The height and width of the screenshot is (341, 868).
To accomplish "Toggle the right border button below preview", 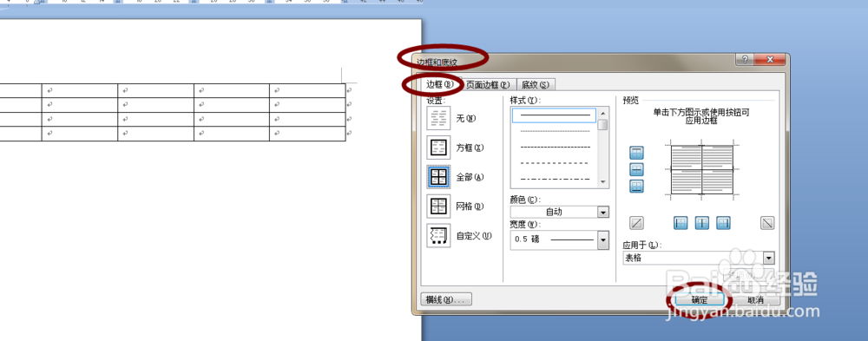I will pyautogui.click(x=724, y=223).
